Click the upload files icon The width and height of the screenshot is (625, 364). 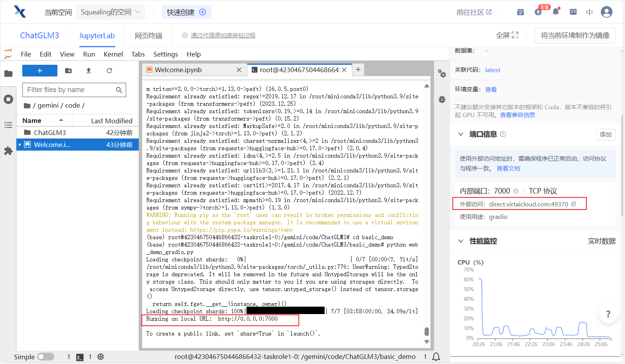pos(89,71)
